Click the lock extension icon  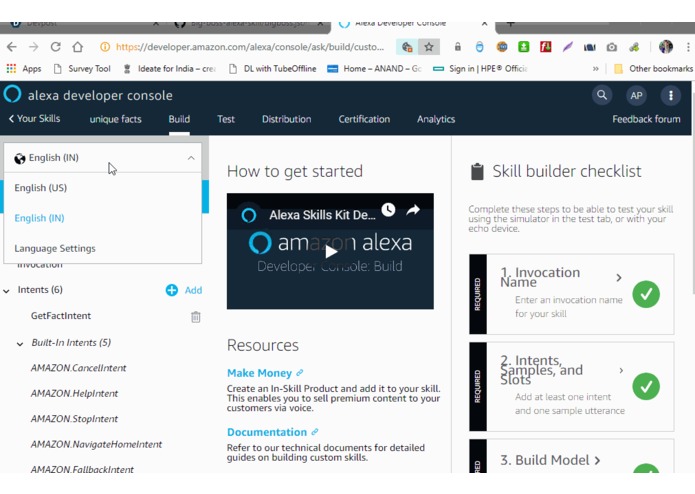tap(457, 47)
